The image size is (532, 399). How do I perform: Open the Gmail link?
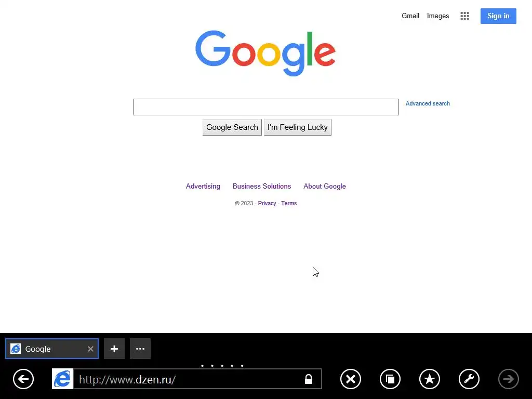(x=410, y=16)
